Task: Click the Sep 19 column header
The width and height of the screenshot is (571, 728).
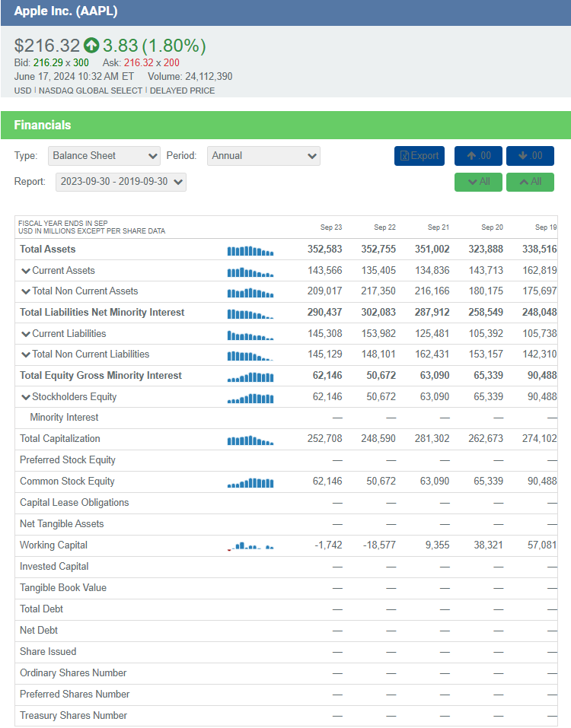Action: (546, 227)
